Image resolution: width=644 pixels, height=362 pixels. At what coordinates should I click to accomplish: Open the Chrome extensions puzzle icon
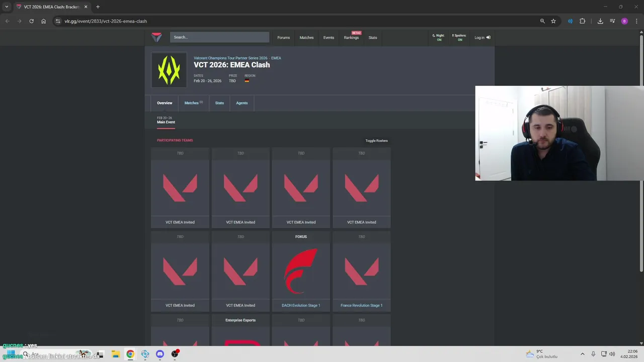click(x=583, y=21)
